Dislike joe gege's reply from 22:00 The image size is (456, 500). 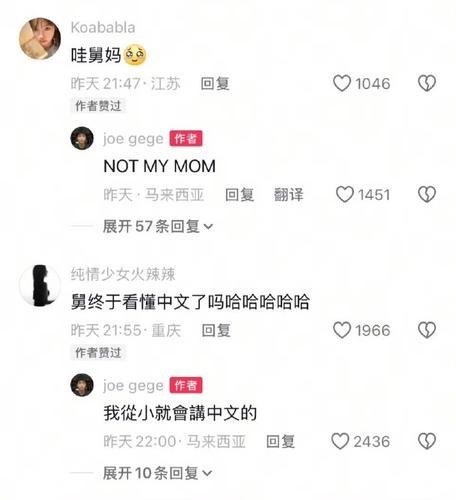(427, 441)
